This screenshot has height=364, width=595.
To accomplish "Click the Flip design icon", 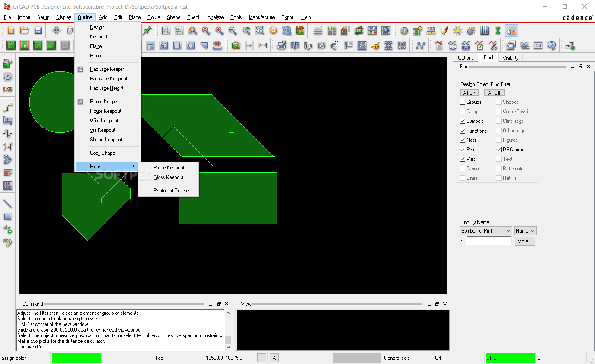I will point(300,31).
